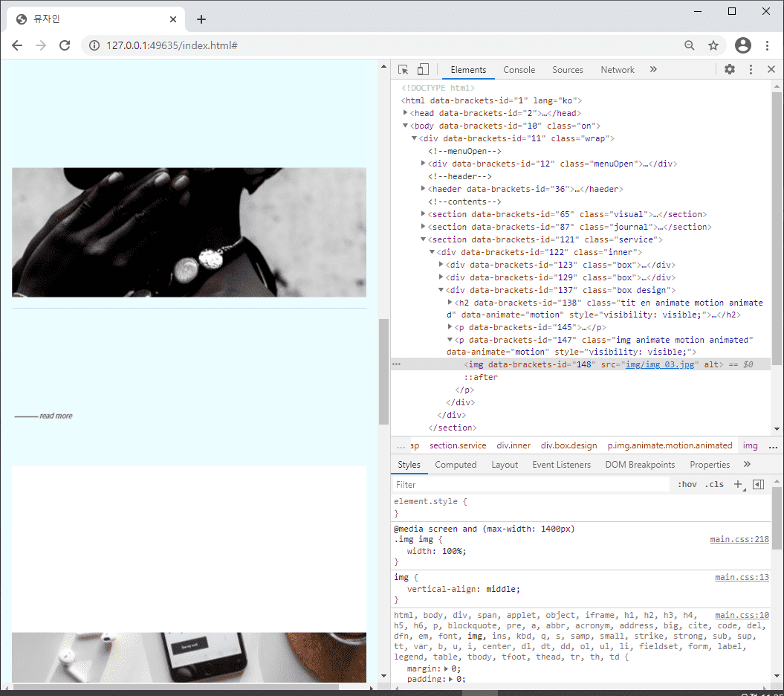Open the Event Listeners sub-tab
The image size is (784, 696).
point(562,465)
